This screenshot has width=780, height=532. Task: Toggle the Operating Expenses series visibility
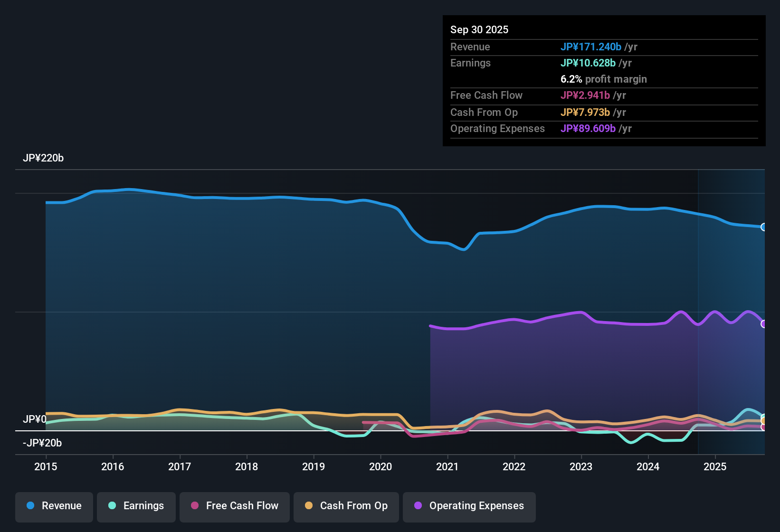click(469, 506)
